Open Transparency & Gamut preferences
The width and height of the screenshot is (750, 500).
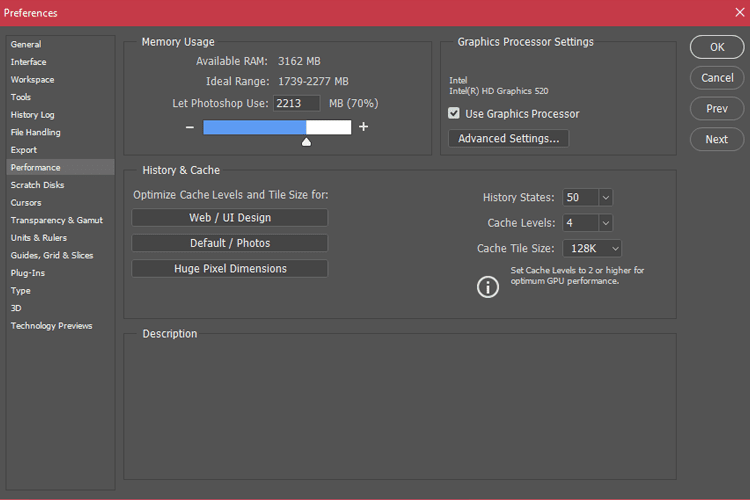coord(60,220)
